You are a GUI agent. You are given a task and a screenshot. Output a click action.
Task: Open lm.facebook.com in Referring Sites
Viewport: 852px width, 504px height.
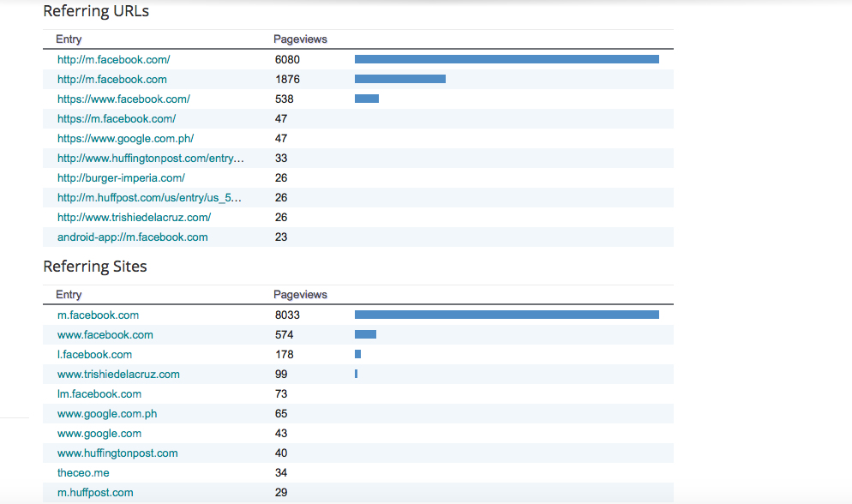tap(99, 393)
